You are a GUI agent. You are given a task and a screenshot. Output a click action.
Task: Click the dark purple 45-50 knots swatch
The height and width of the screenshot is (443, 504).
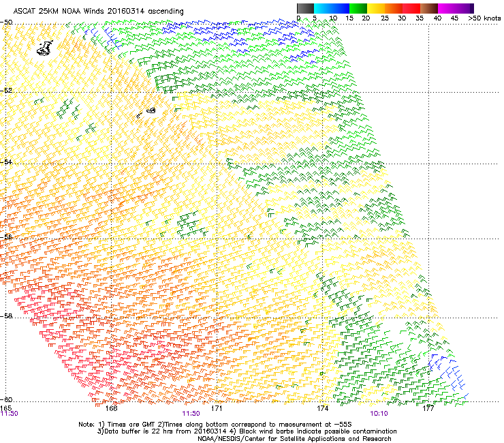pyautogui.click(x=464, y=8)
